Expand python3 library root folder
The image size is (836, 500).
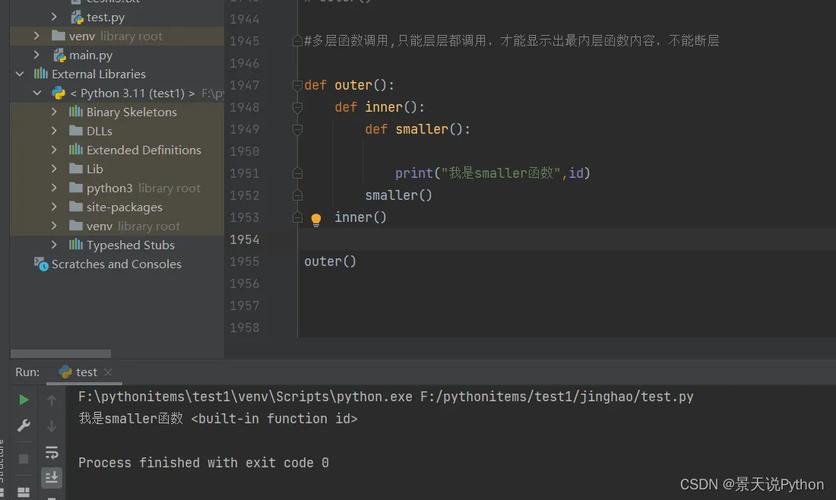(54, 188)
